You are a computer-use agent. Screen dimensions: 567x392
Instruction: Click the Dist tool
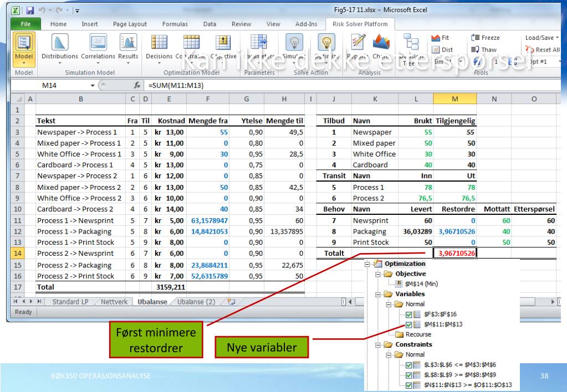point(442,50)
